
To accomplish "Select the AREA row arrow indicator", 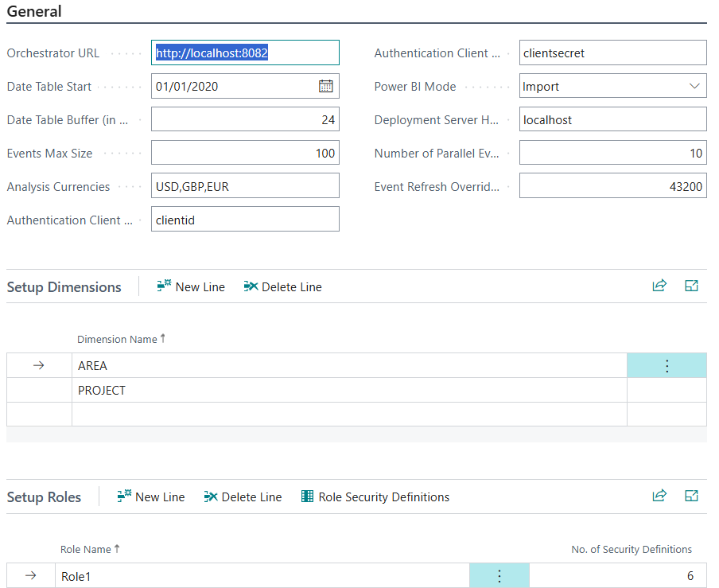I will coord(39,365).
